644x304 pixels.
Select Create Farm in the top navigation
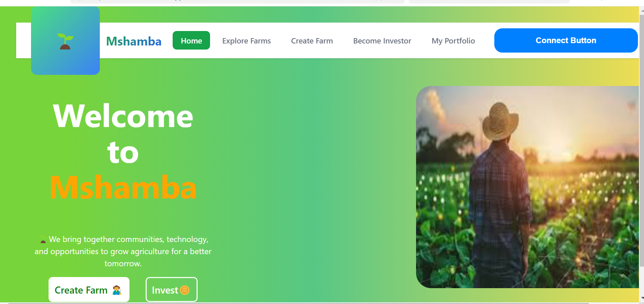pyautogui.click(x=312, y=41)
